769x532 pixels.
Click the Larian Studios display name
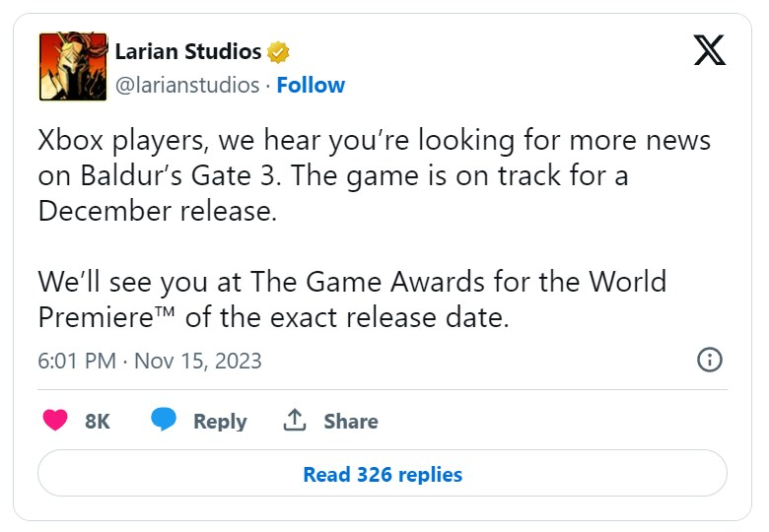[188, 51]
